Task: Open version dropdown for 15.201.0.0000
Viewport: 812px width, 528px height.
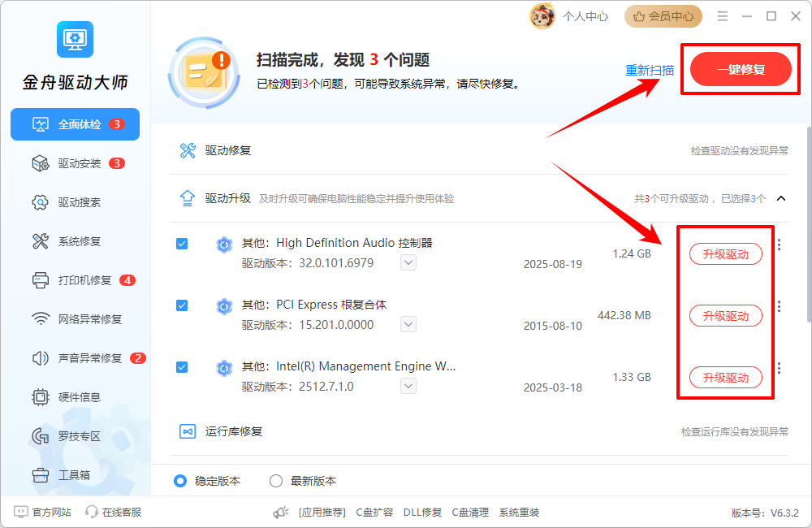Action: pos(408,324)
